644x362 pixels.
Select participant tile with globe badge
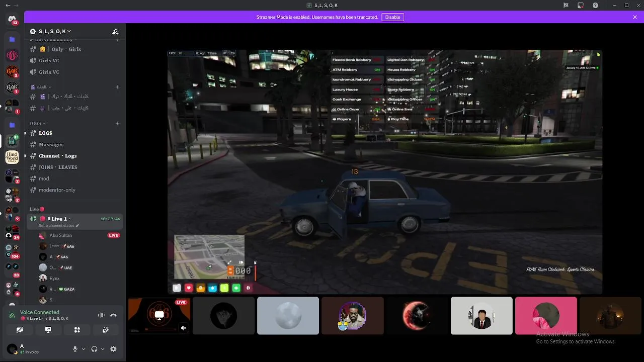tap(352, 316)
